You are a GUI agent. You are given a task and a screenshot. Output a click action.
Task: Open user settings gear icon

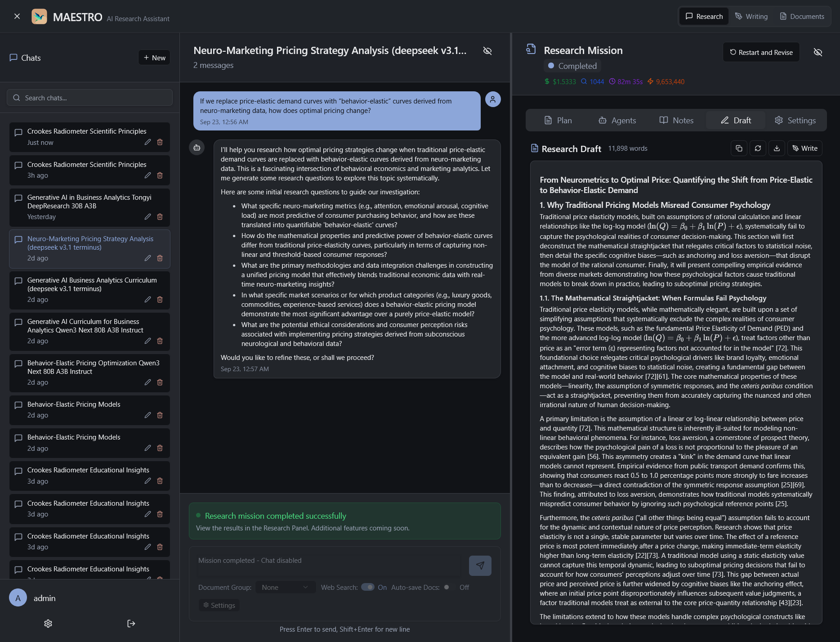(48, 624)
